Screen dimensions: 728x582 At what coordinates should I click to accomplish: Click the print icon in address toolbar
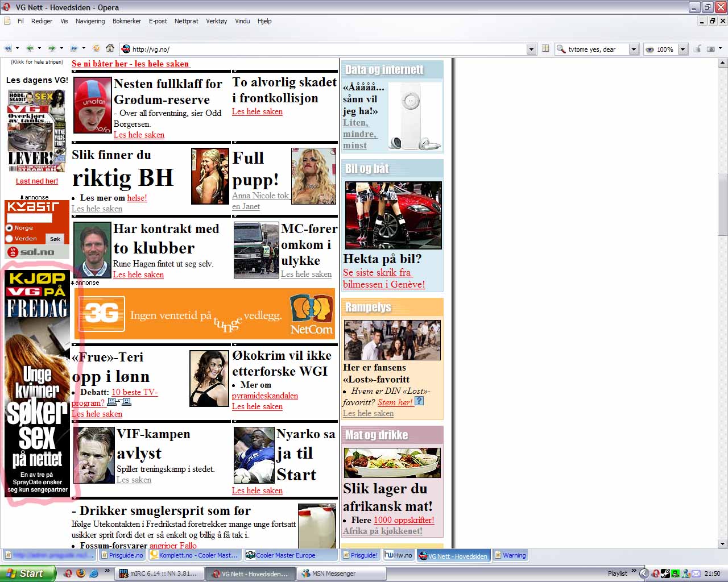pos(697,49)
